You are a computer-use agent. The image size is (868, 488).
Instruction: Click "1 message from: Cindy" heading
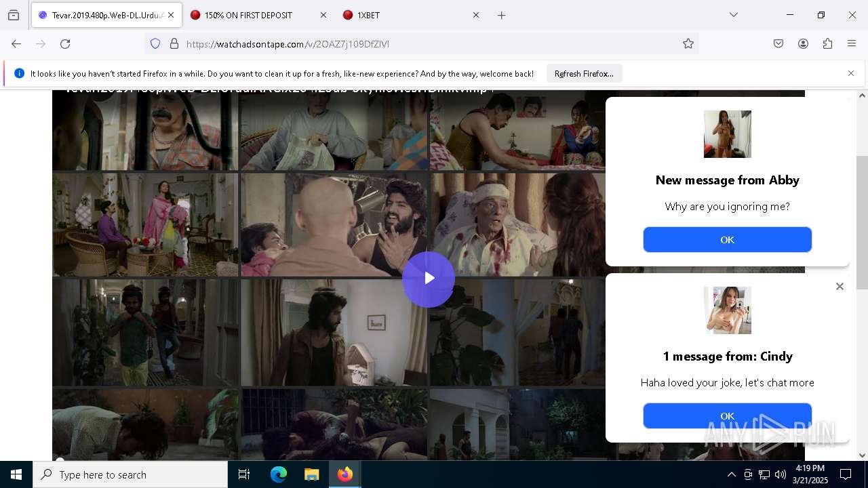coord(727,357)
